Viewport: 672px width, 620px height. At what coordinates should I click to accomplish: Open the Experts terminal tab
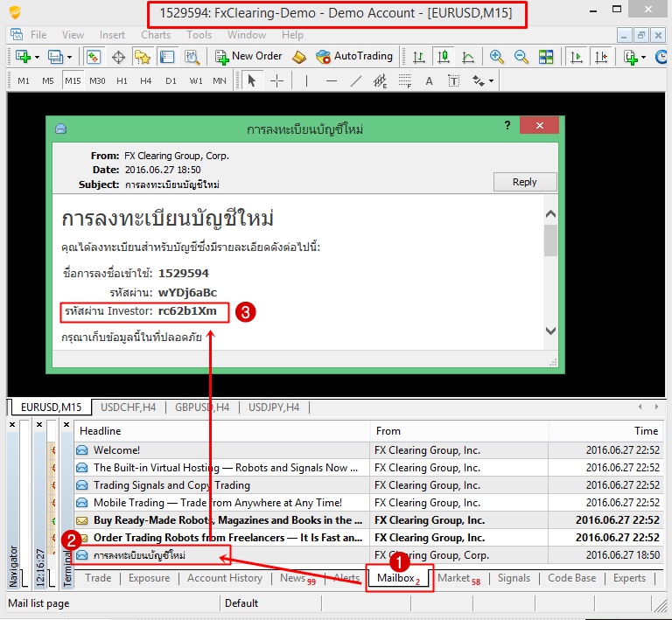[629, 578]
